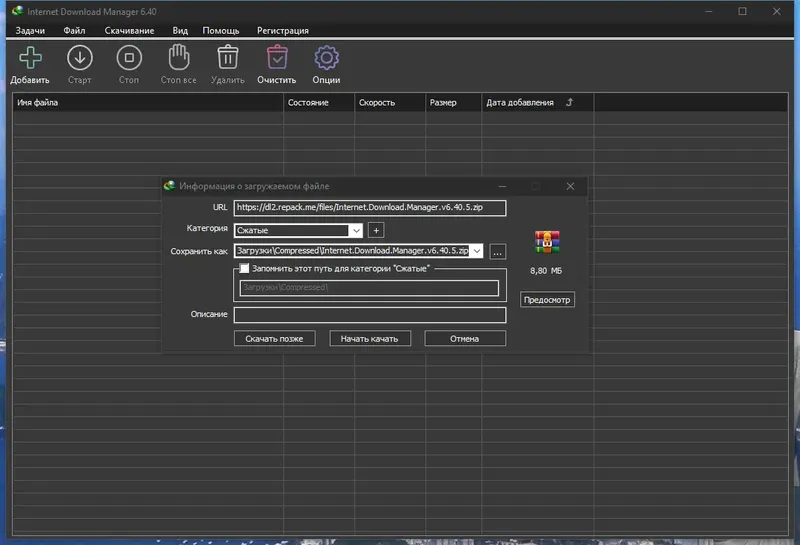The image size is (800, 545).
Task: Minimize the download info dialog
Action: pyautogui.click(x=502, y=186)
